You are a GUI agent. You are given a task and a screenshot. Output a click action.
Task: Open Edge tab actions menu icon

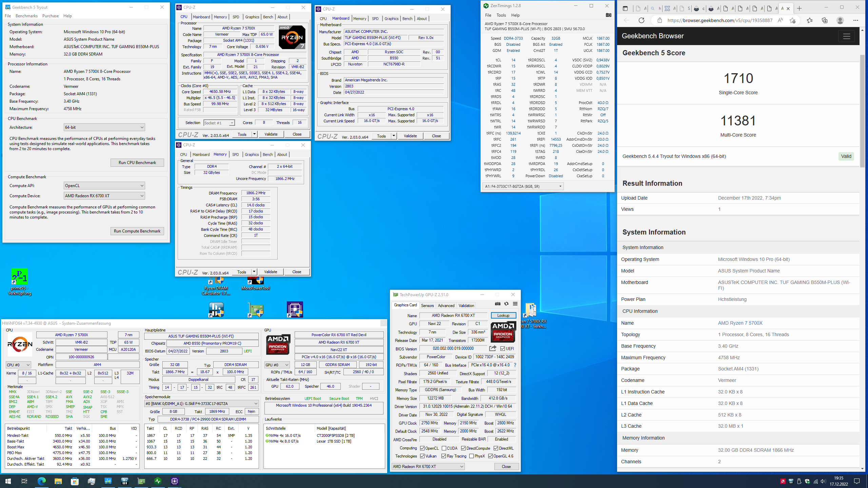pyautogui.click(x=625, y=8)
